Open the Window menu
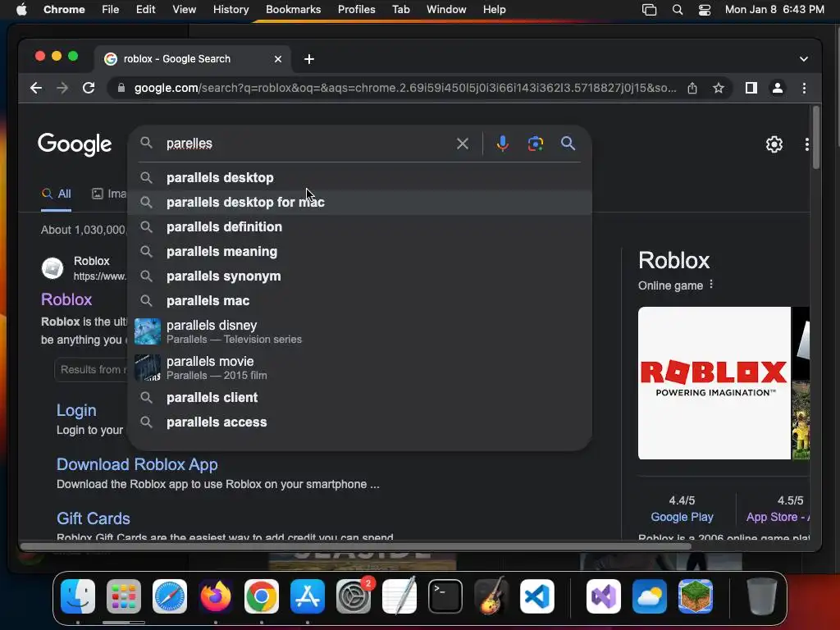This screenshot has width=840, height=630. (446, 10)
